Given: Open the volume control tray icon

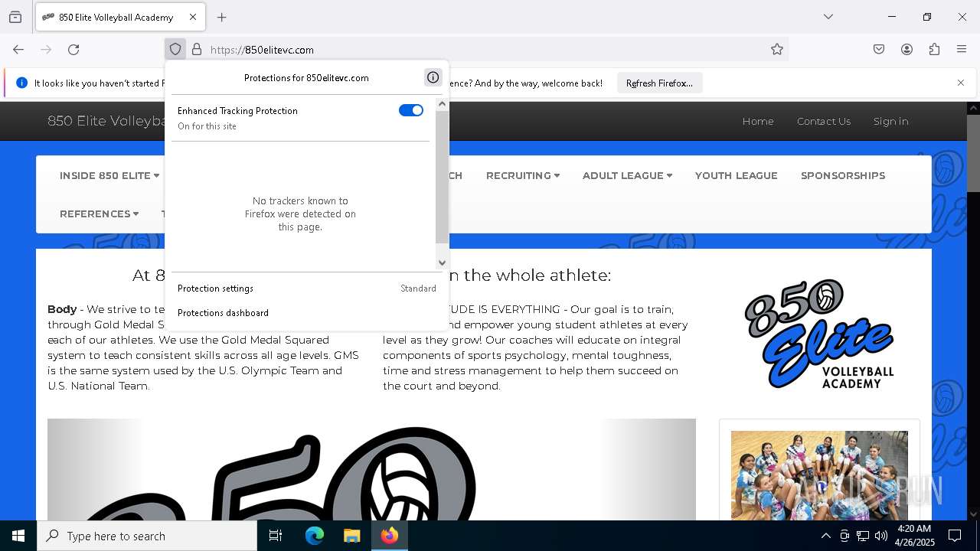Looking at the screenshot, I should click(x=881, y=536).
